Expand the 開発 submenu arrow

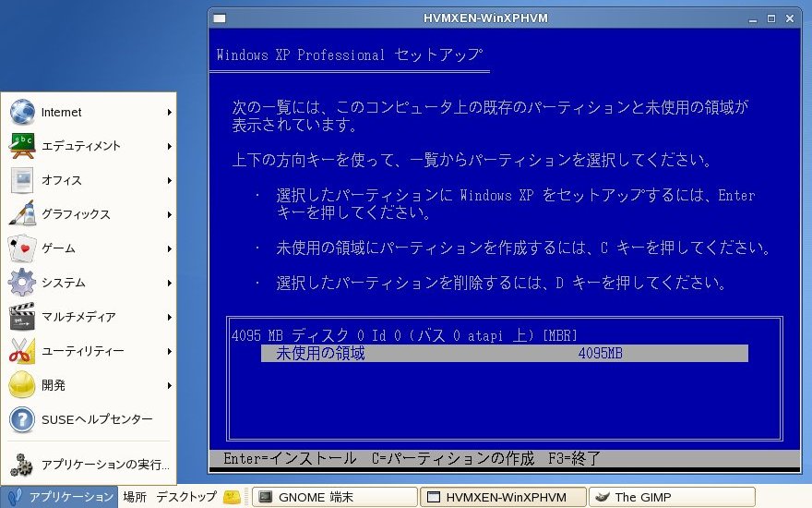[170, 386]
